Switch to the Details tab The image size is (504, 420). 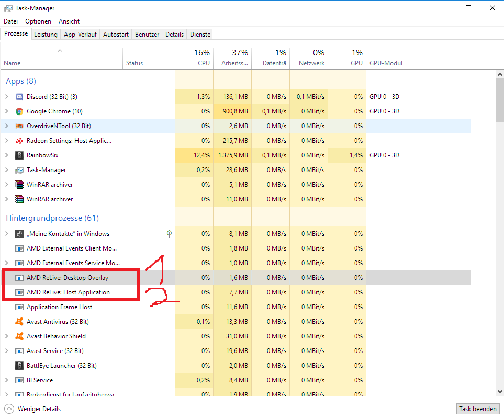coord(174,35)
